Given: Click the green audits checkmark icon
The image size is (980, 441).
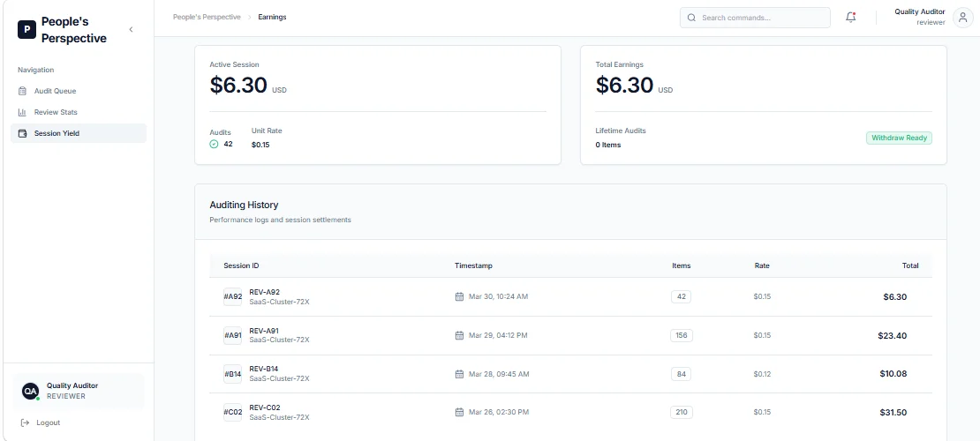Looking at the screenshot, I should point(214,145).
